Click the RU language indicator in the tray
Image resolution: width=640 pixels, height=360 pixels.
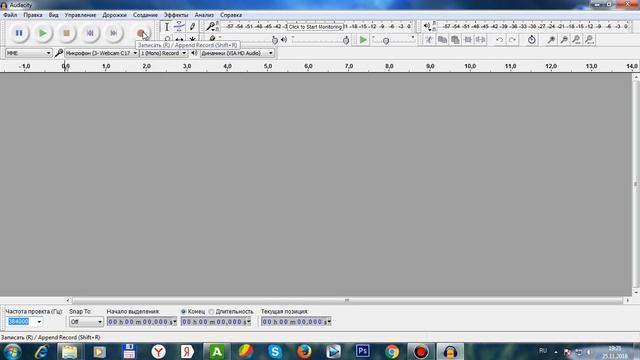(x=542, y=351)
